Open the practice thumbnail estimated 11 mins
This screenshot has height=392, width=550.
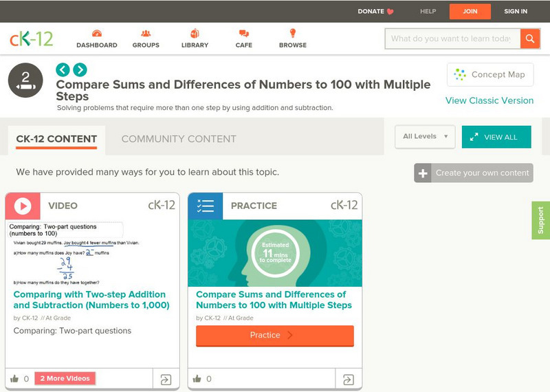point(275,253)
